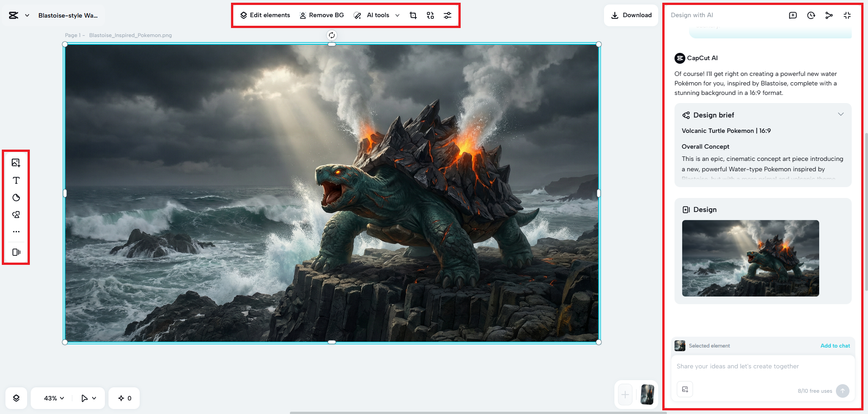Click the project title "Blastoise-style Wa..."
The width and height of the screenshot is (868, 414).
[68, 15]
